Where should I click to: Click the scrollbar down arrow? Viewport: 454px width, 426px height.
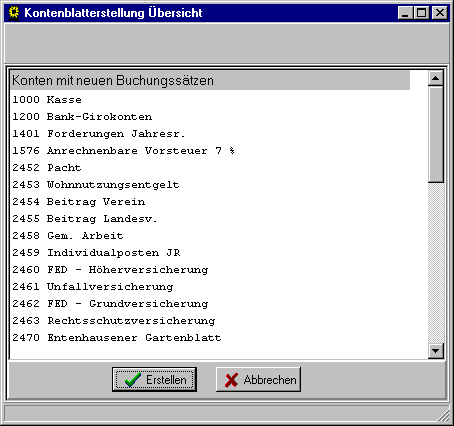point(436,351)
